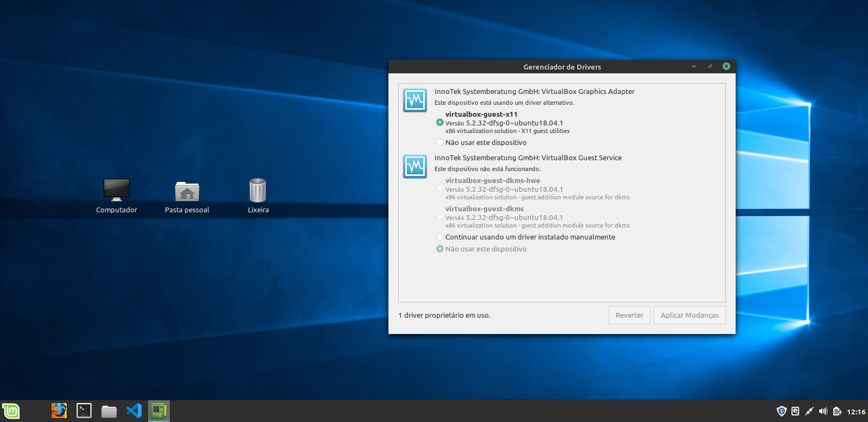The height and width of the screenshot is (422, 868).
Task: Launch Firefox from the panel
Action: pyautogui.click(x=59, y=411)
